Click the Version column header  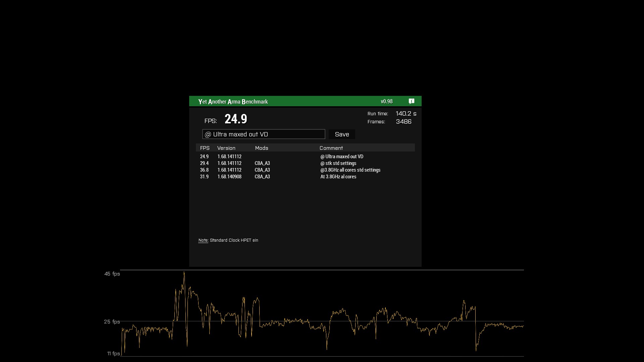click(226, 148)
